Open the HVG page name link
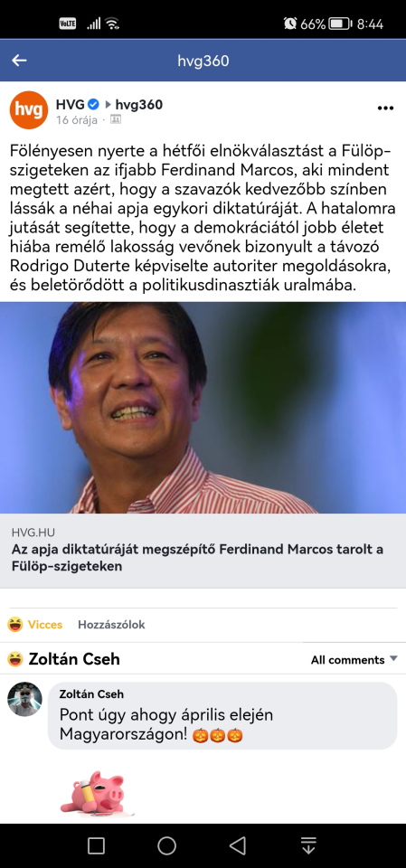The image size is (406, 868). [71, 104]
